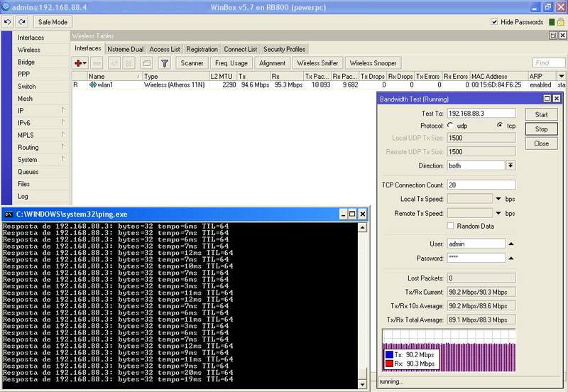
Task: Launch the Wireless Sniffer
Action: (x=317, y=63)
